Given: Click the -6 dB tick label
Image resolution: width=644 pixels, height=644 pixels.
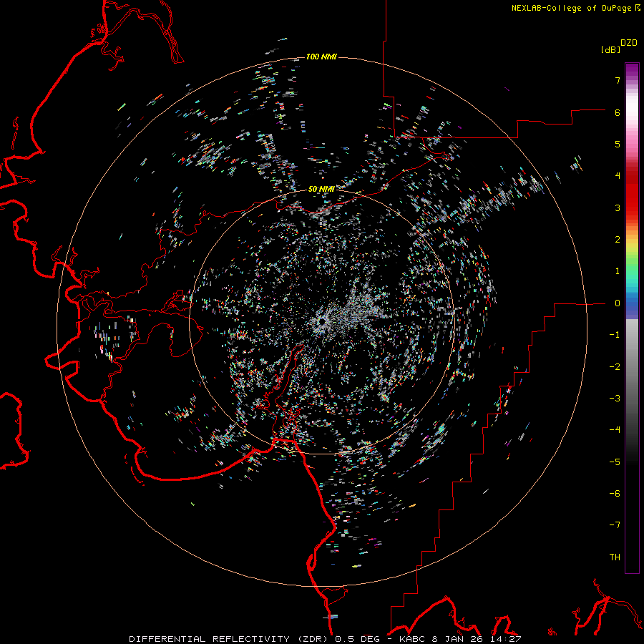Looking at the screenshot, I should (x=615, y=494).
